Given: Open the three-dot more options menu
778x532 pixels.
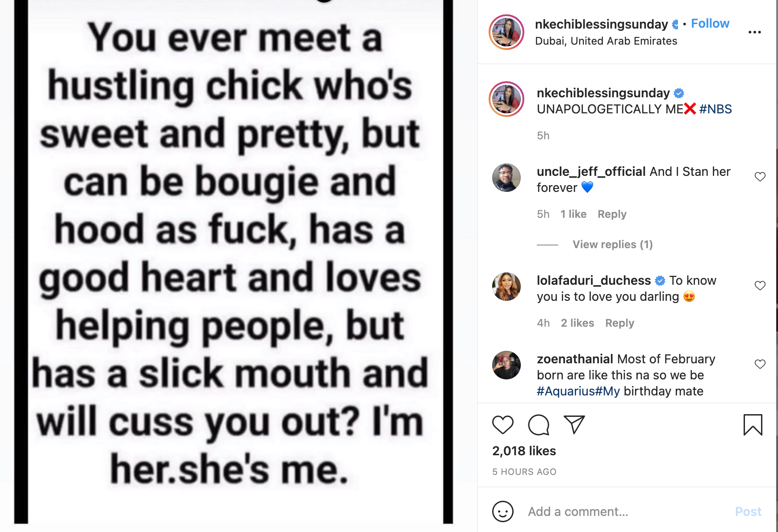Looking at the screenshot, I should click(754, 32).
